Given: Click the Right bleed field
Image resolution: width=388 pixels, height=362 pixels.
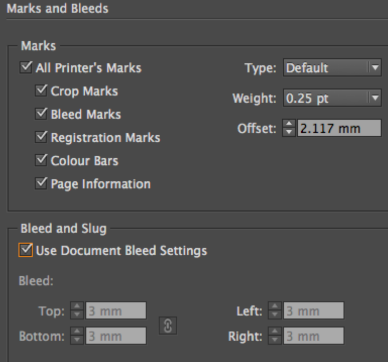Looking at the screenshot, I should [313, 336].
